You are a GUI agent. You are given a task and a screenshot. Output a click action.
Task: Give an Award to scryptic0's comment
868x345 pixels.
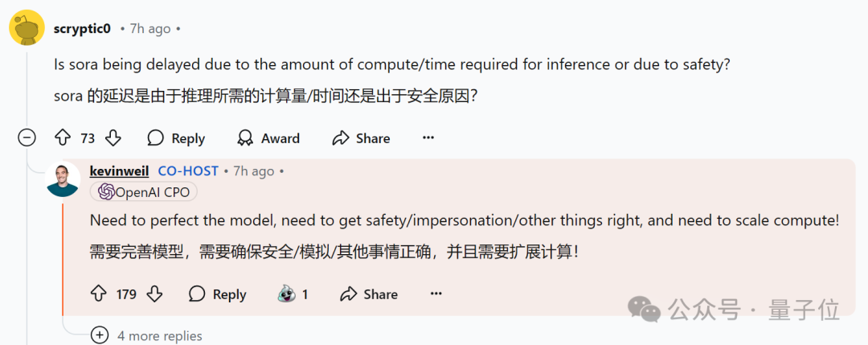[x=268, y=138]
